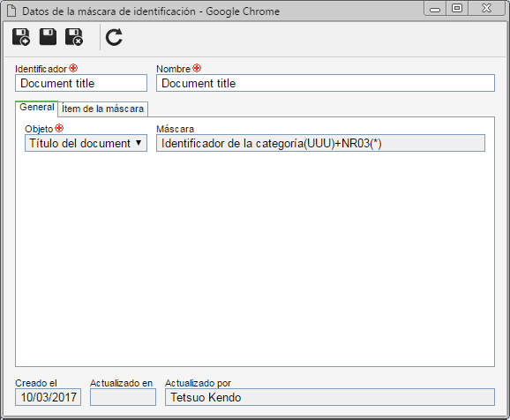
Task: Click the required marker beside Objeto
Action: point(59,128)
